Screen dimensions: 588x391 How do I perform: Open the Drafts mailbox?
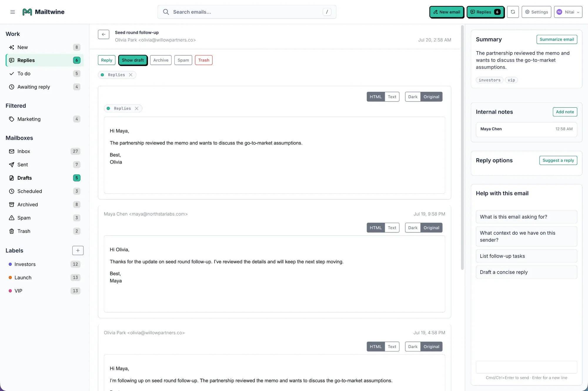point(44,178)
